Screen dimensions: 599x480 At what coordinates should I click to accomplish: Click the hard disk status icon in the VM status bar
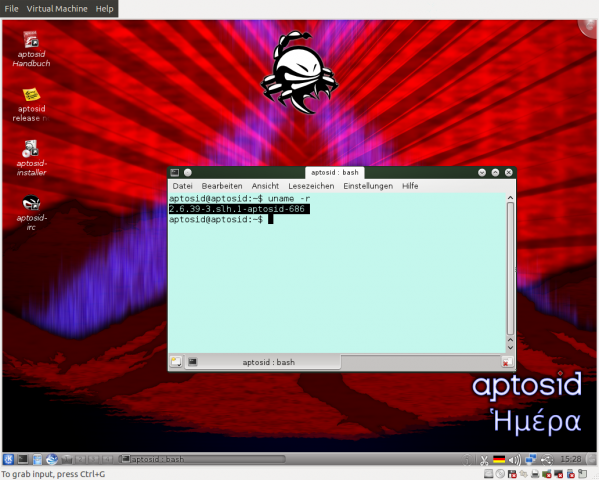coord(488,474)
